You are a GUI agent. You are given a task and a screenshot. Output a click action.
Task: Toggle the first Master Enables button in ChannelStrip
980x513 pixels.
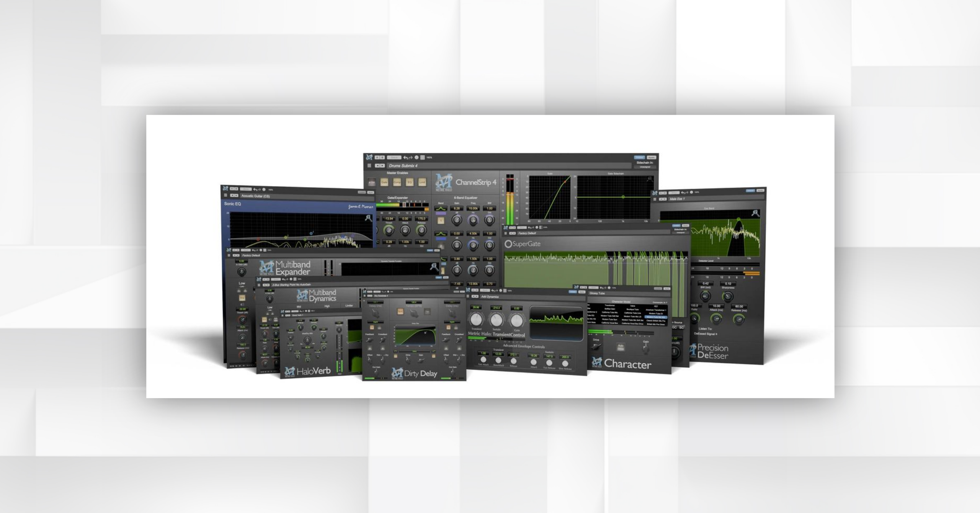coord(372,182)
